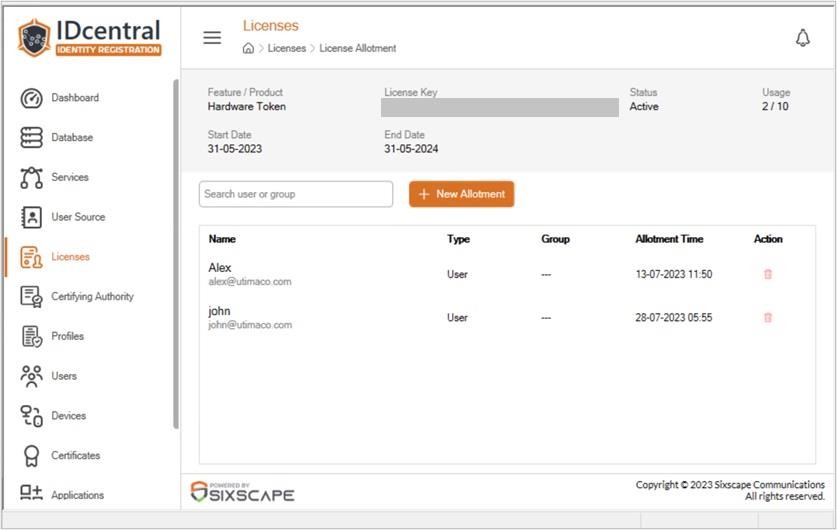This screenshot has height=530, width=837.
Task: Click start date 31-05-2023
Action: pos(235,149)
